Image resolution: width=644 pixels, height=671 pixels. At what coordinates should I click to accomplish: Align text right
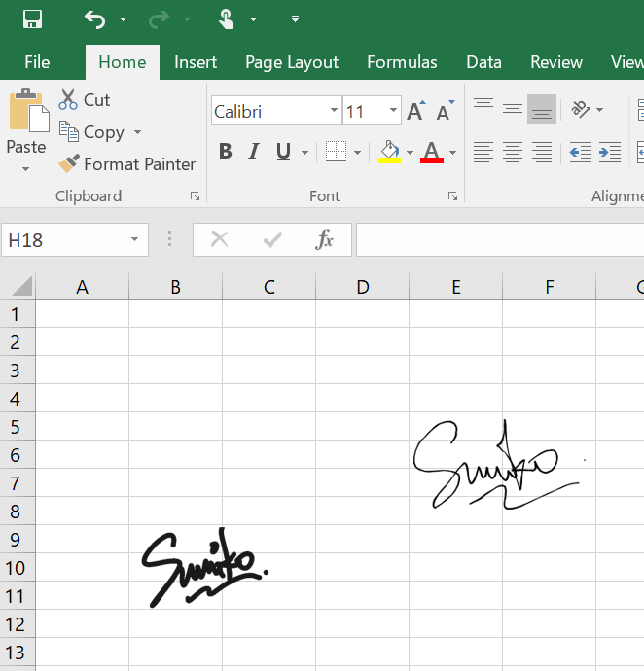click(x=542, y=152)
